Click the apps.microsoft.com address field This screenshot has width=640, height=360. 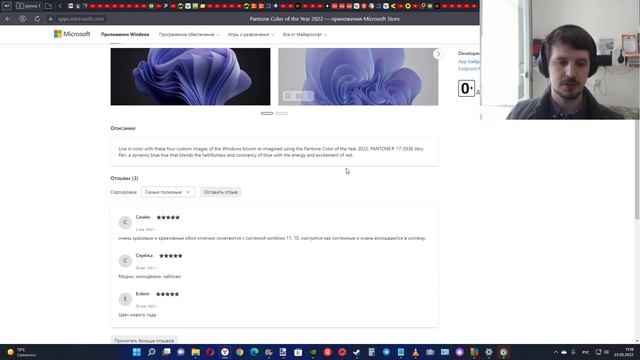[80, 19]
